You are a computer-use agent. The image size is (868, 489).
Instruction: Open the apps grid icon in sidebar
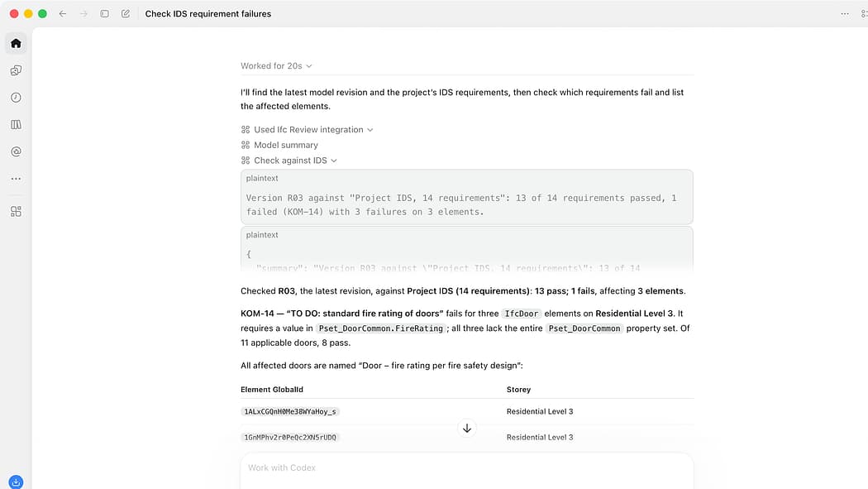(16, 212)
